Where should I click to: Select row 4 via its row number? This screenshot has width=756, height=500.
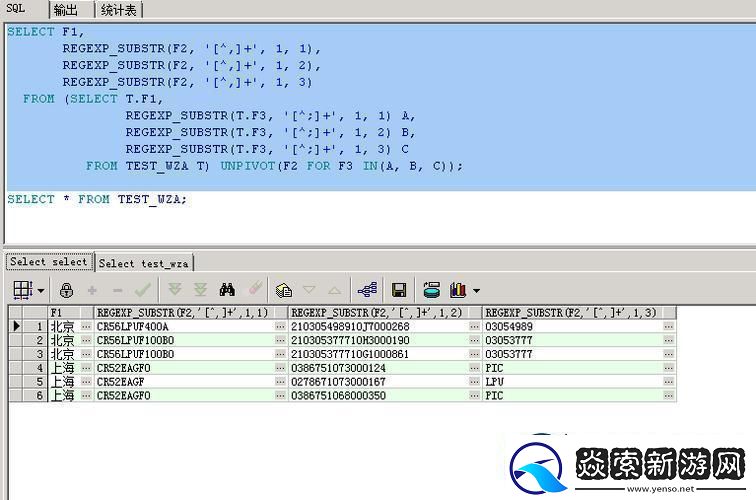pos(38,368)
